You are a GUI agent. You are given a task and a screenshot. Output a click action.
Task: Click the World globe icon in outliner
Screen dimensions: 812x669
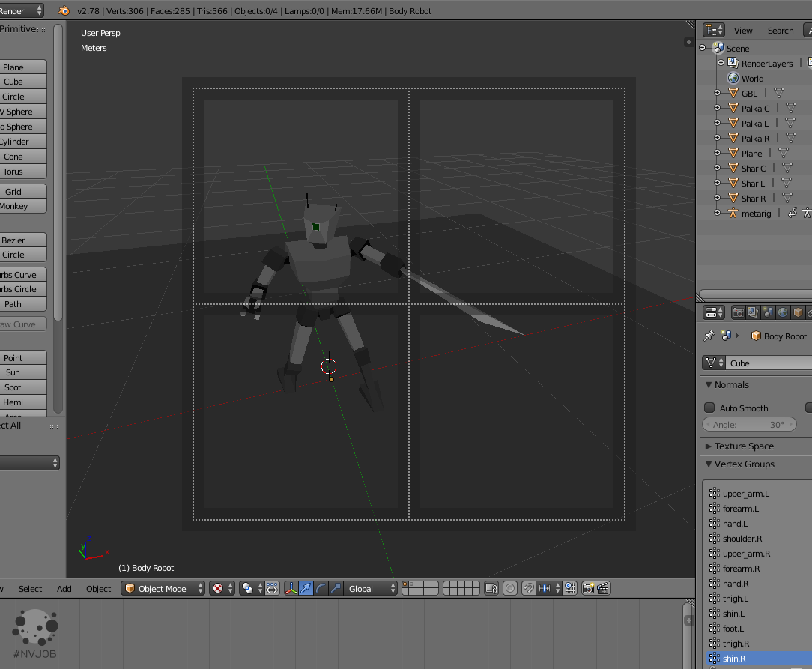(x=733, y=78)
